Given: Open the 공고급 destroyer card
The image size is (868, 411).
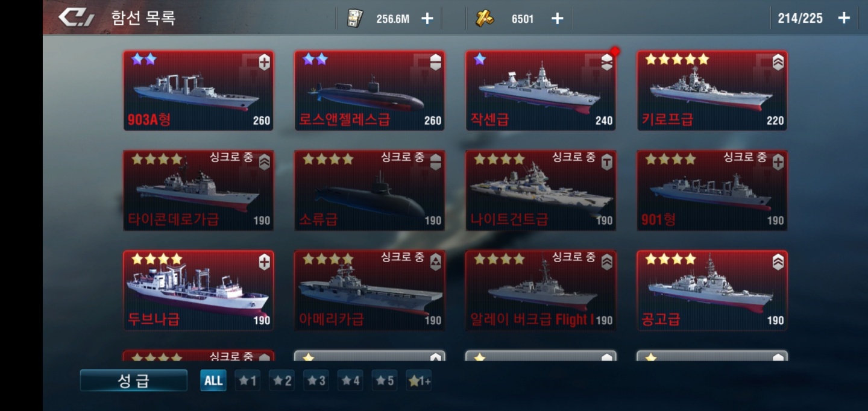Looking at the screenshot, I should point(712,290).
